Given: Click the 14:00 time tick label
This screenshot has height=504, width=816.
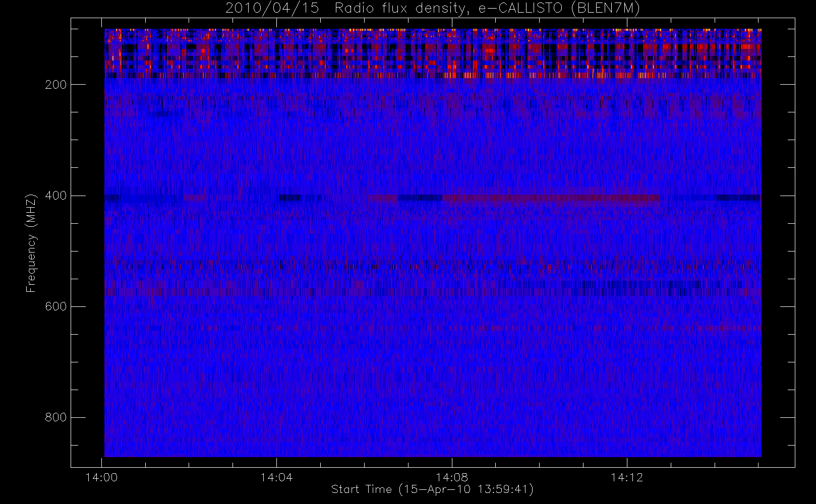Looking at the screenshot, I should click(x=102, y=477).
